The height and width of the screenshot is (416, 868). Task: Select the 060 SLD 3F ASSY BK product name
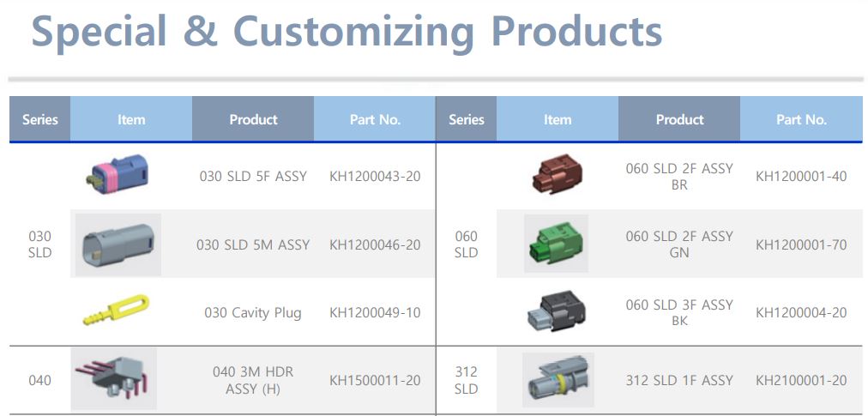tap(679, 312)
